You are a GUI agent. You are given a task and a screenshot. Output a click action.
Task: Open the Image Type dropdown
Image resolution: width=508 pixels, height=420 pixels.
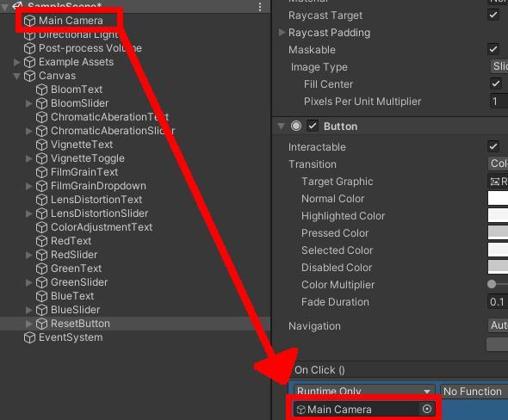[x=499, y=66]
